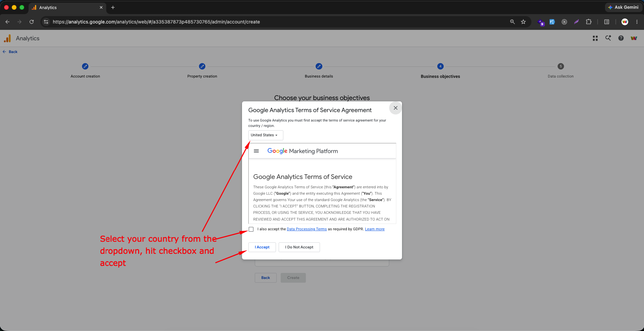Click the Business details step icon
Image resolution: width=644 pixels, height=331 pixels.
[319, 66]
